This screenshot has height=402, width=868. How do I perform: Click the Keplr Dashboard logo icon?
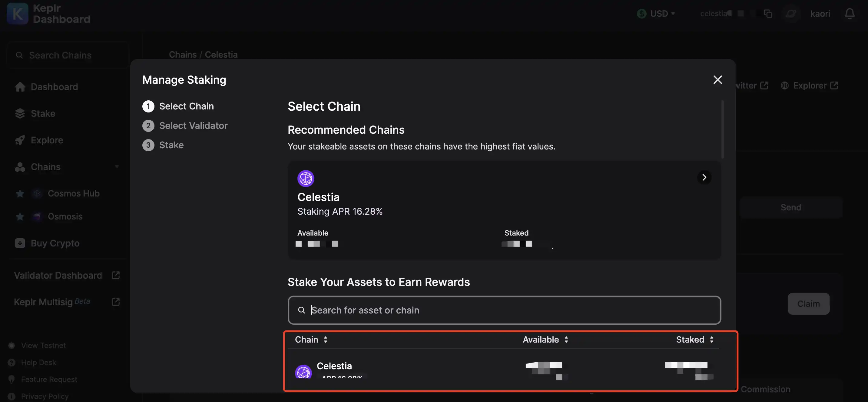point(17,14)
